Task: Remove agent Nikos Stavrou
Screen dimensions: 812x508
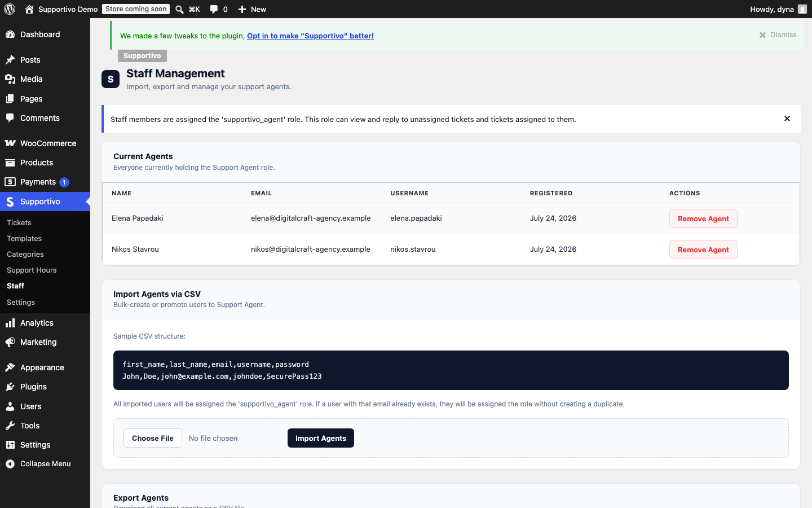Action: [703, 249]
